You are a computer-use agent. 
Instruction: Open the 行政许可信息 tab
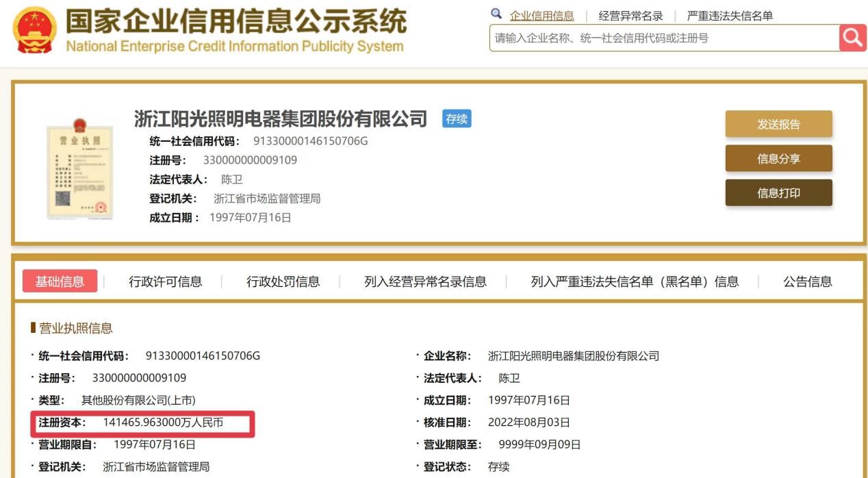click(x=165, y=281)
